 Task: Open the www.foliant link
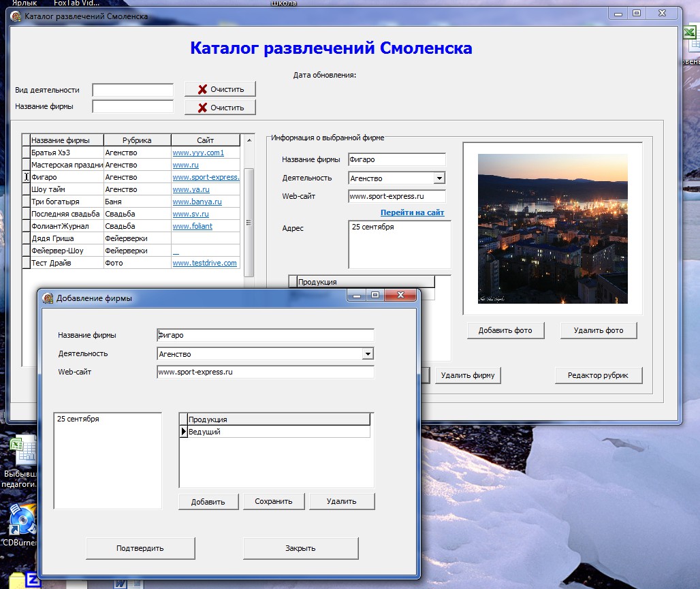(x=193, y=226)
